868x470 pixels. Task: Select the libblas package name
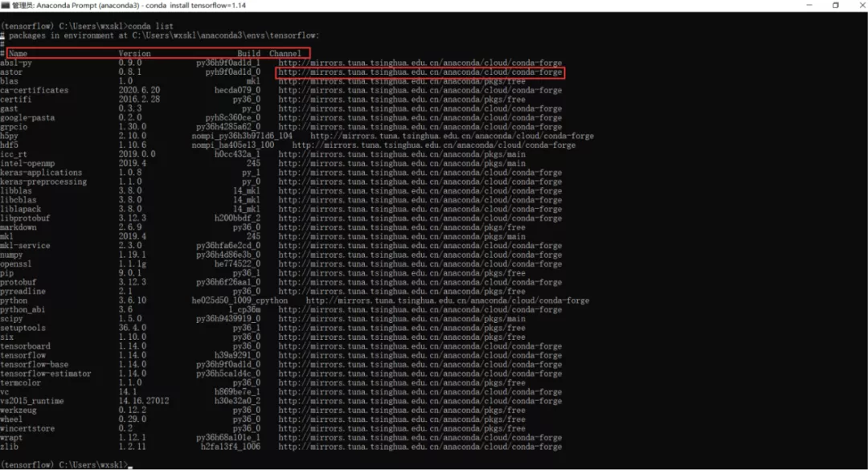[15, 190]
